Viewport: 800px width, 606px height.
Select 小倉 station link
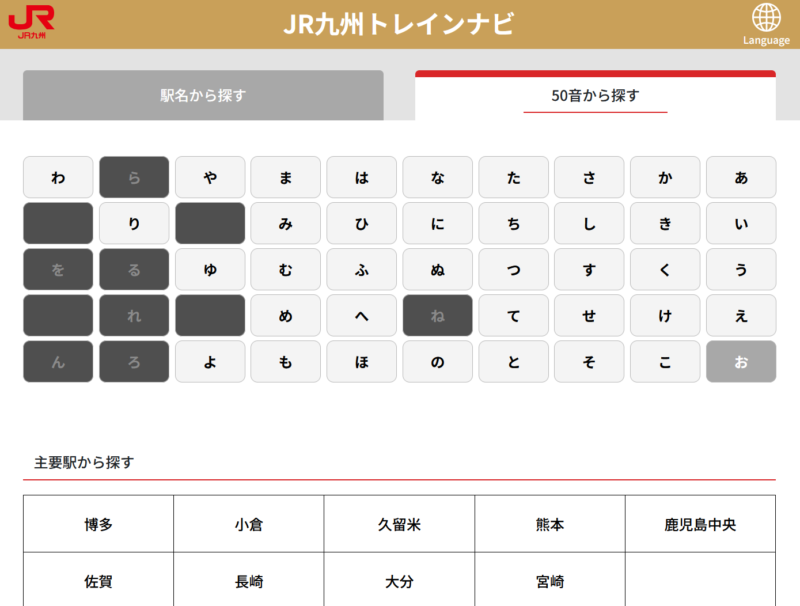[x=248, y=524]
